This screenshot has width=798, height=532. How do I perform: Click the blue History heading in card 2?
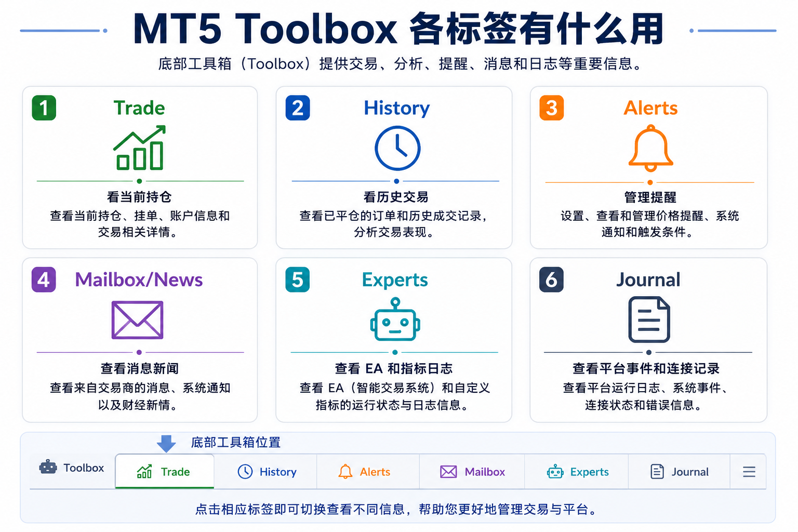(x=397, y=108)
